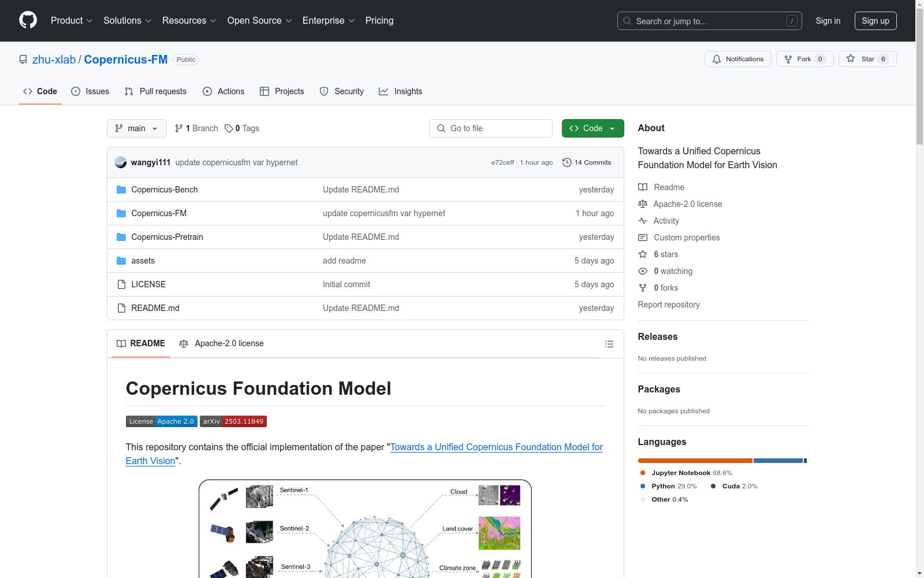Open commit e72ceff hash link
The height and width of the screenshot is (578, 924).
coord(502,162)
